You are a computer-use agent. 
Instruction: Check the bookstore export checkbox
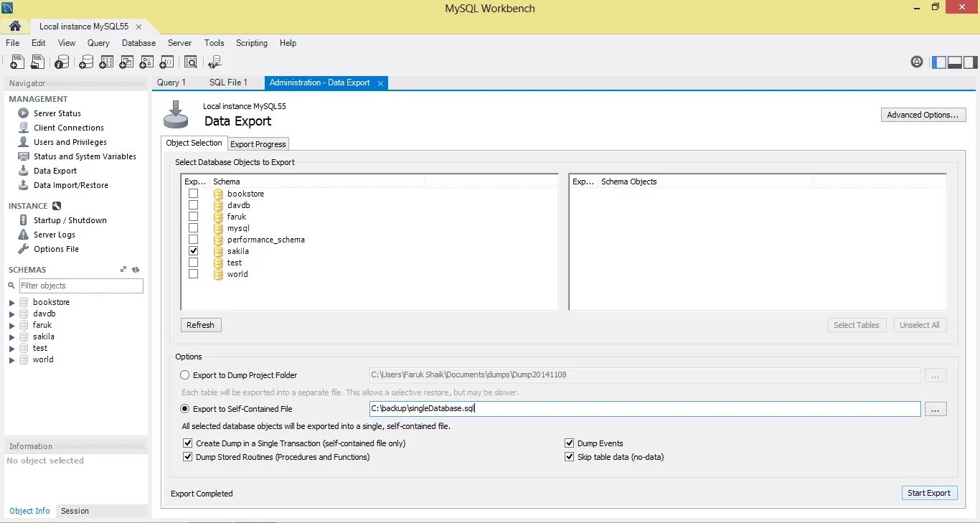click(193, 194)
